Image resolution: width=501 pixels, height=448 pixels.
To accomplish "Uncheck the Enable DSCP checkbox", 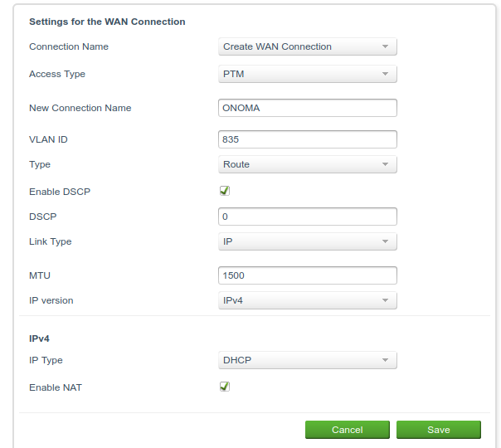I will 225,191.
